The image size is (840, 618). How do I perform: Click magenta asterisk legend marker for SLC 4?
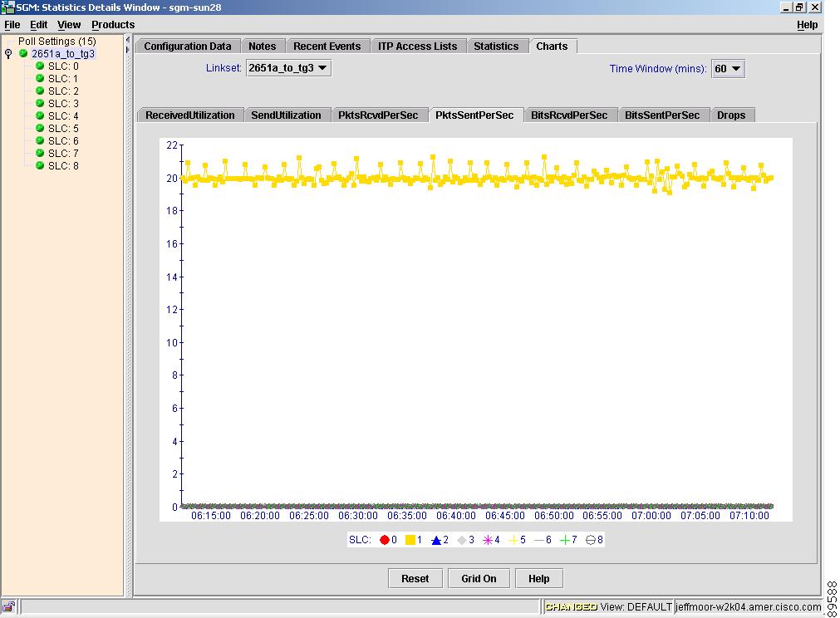pyautogui.click(x=489, y=540)
